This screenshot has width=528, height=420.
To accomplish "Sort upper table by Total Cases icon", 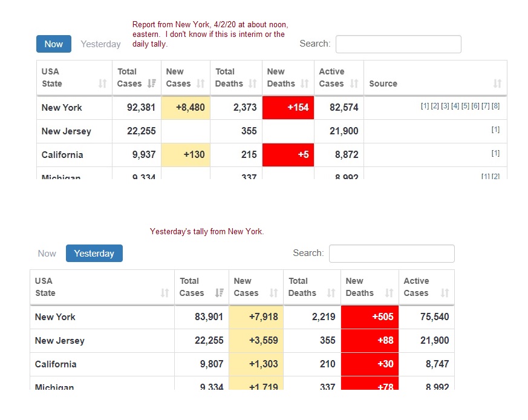I will (x=152, y=84).
